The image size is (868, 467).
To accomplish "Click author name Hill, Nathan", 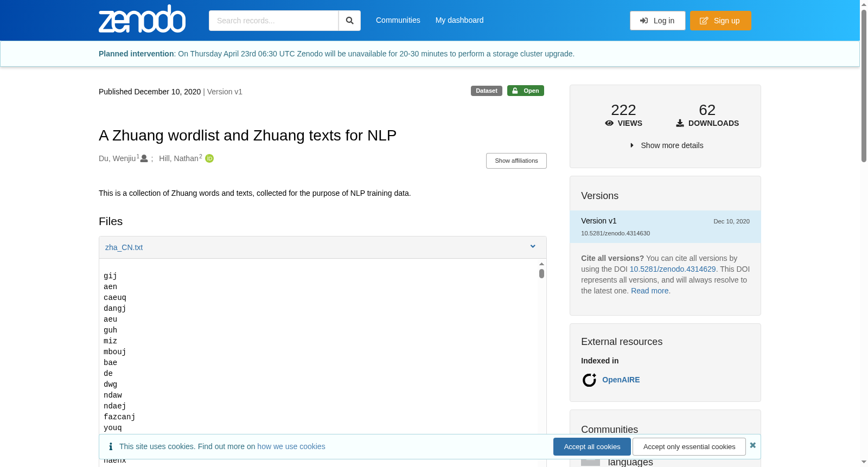I will (178, 158).
